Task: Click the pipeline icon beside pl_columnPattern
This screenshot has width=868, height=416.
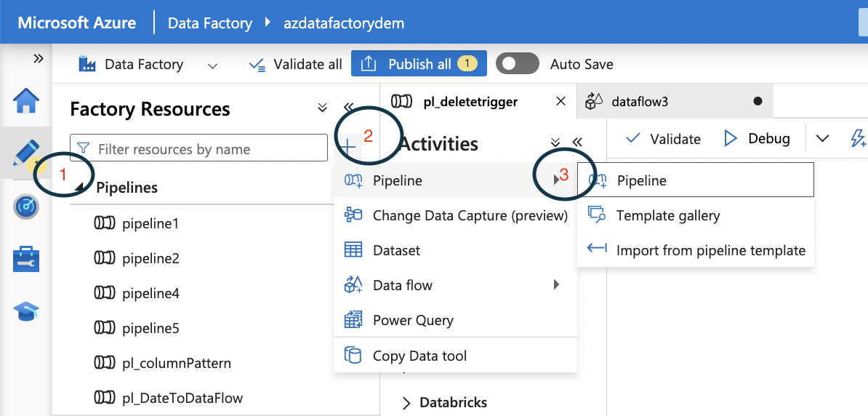Action: point(104,363)
